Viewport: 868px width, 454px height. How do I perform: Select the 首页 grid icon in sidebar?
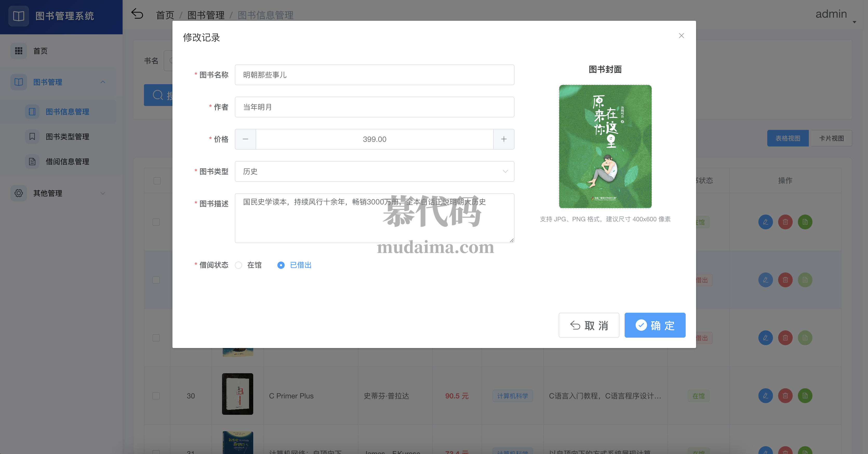tap(19, 51)
